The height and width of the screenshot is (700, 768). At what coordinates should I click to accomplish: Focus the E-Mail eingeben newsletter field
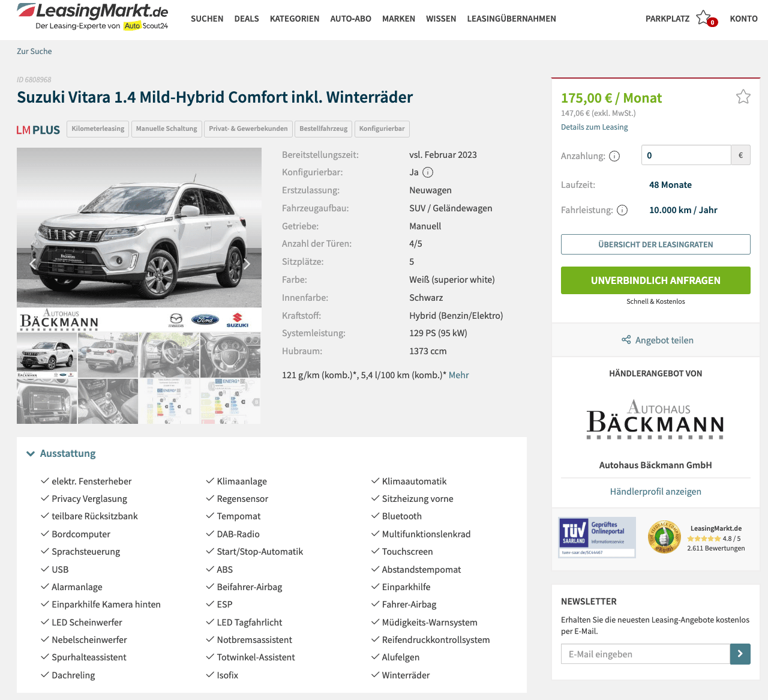click(646, 654)
